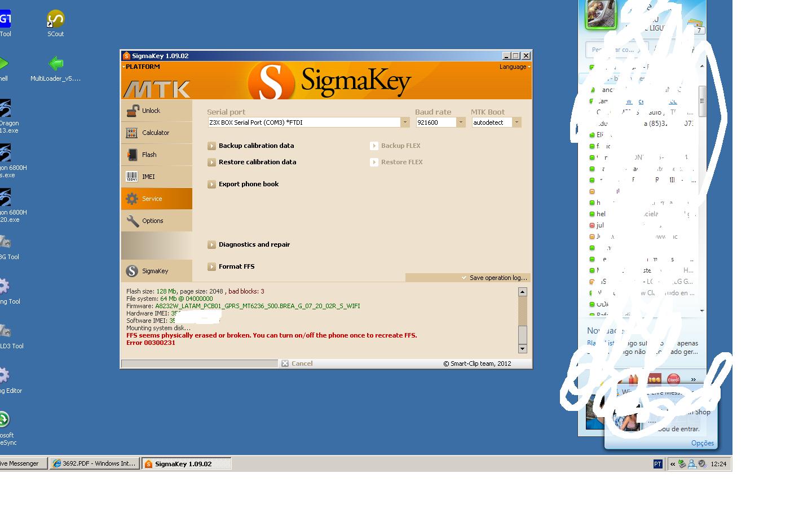The image size is (812, 508).
Task: Click the 'FFS seems physically erased' log message
Action: click(x=272, y=335)
